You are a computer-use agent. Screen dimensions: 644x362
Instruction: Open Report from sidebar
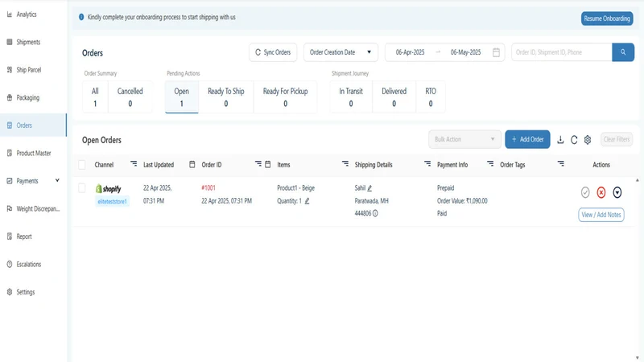point(24,237)
